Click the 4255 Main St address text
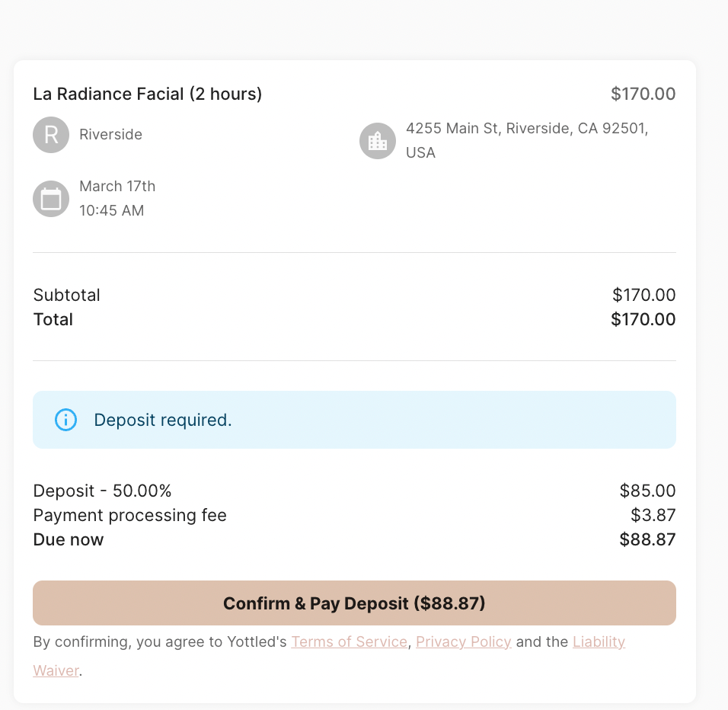Viewport: 728px width, 710px height. [526, 129]
